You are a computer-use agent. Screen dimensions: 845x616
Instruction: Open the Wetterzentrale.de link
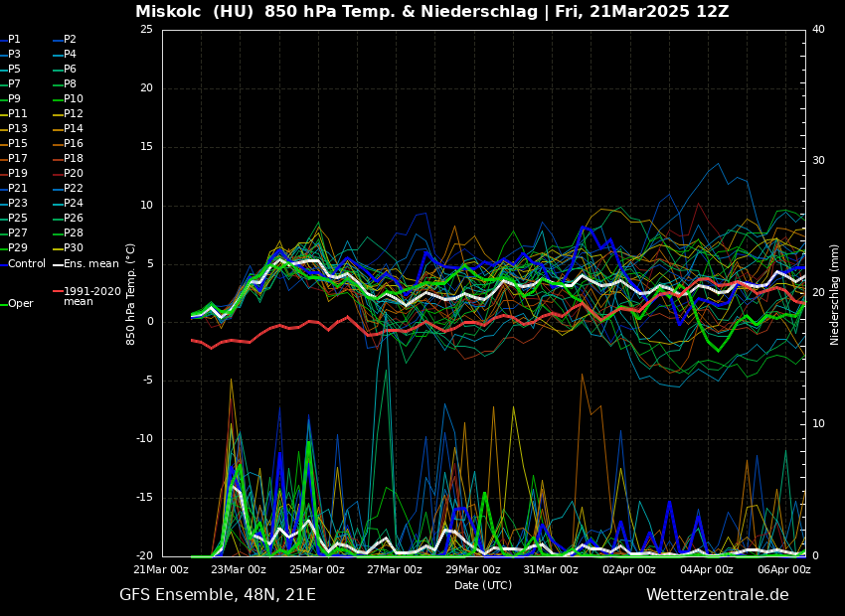pos(717,595)
